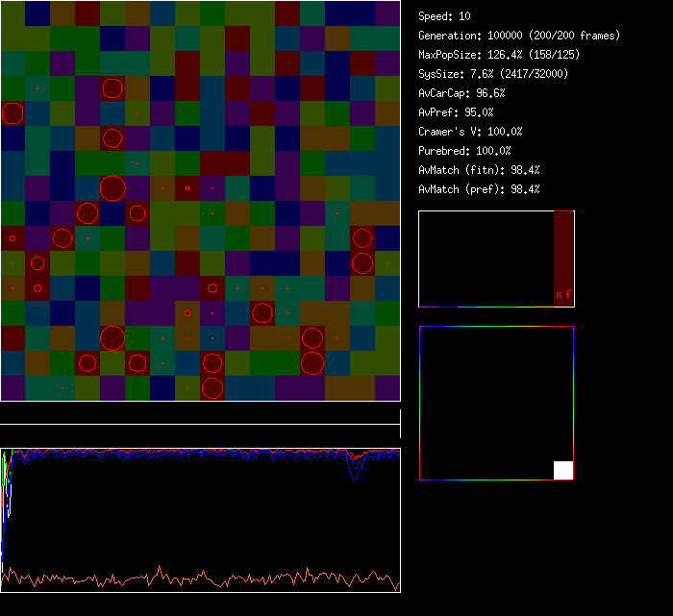Click the Purebred percentage readout
The height and width of the screenshot is (616, 673).
[464, 151]
